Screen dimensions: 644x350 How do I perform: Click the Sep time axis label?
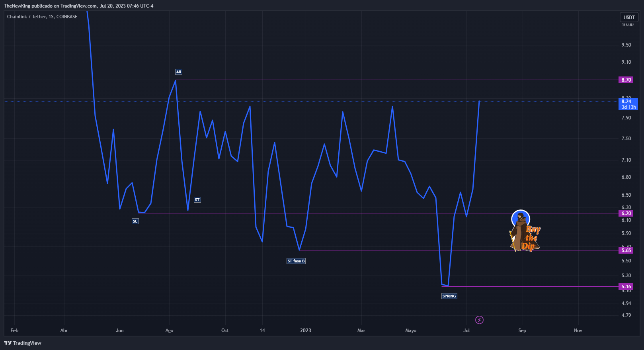(522, 330)
